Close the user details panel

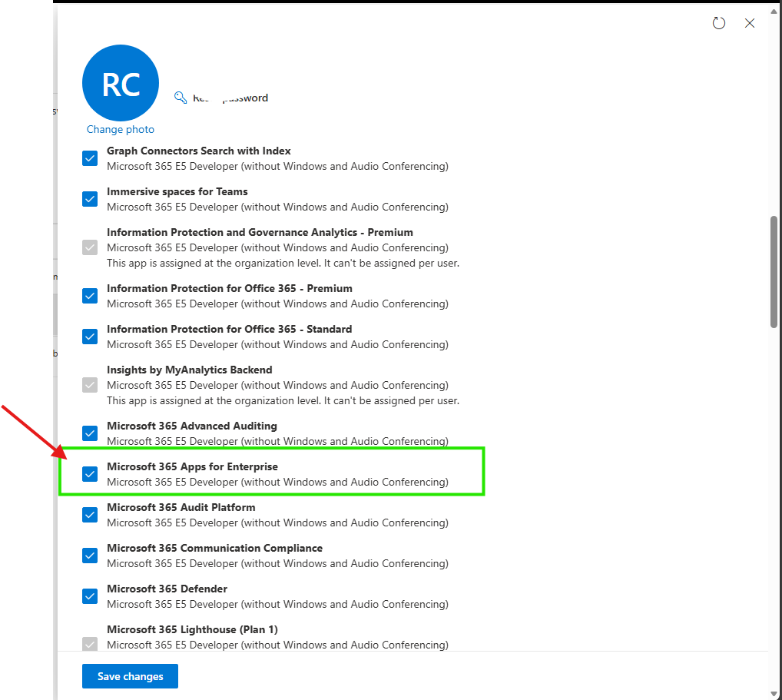(x=750, y=23)
